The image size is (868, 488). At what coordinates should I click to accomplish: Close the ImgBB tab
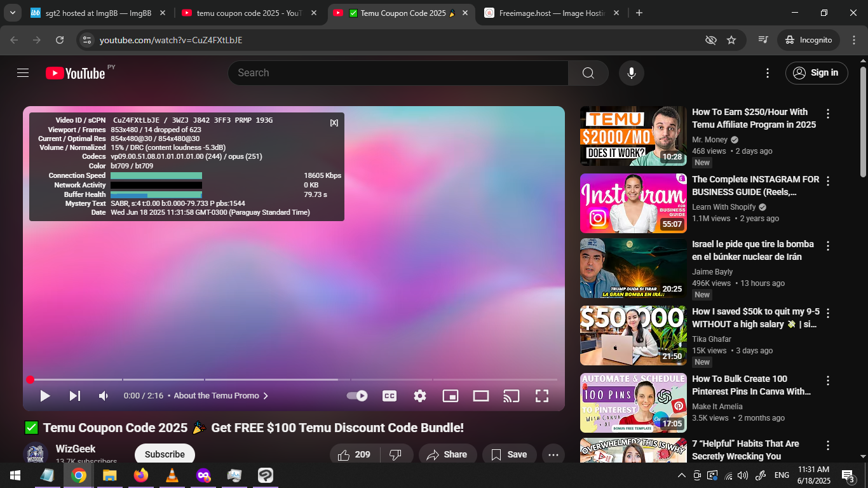[162, 13]
